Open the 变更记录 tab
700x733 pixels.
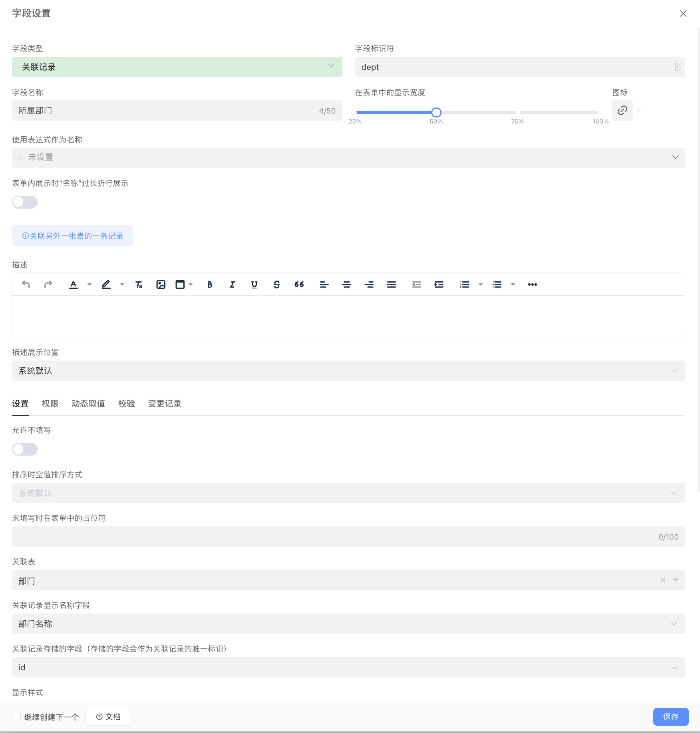click(x=164, y=404)
